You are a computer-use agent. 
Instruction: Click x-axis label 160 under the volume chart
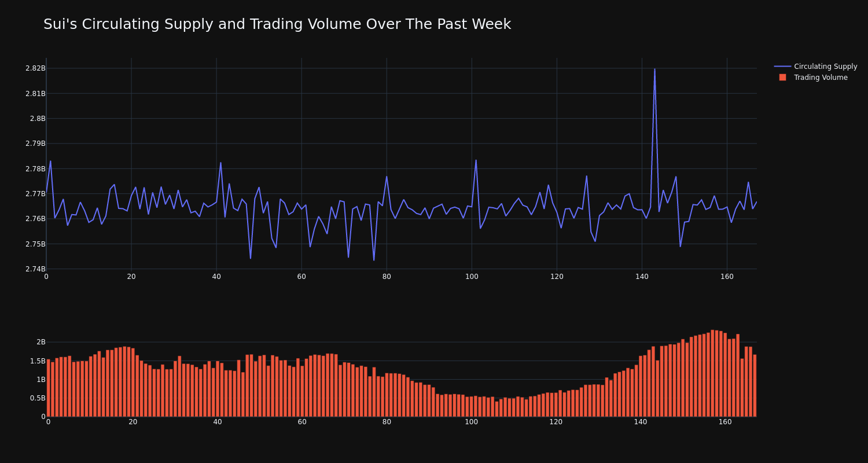pyautogui.click(x=725, y=422)
